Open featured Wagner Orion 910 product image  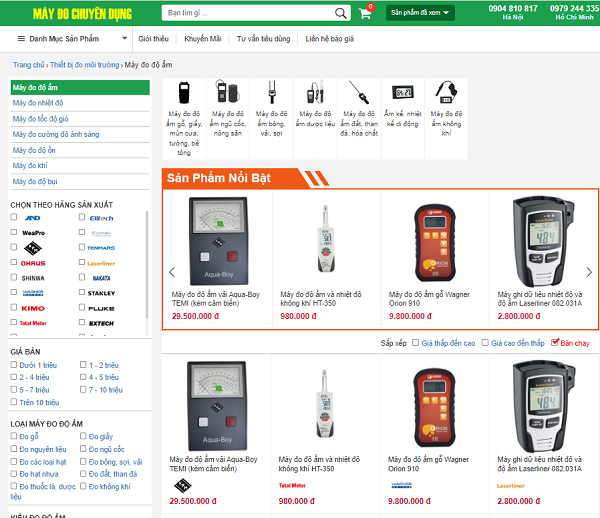tap(435, 242)
